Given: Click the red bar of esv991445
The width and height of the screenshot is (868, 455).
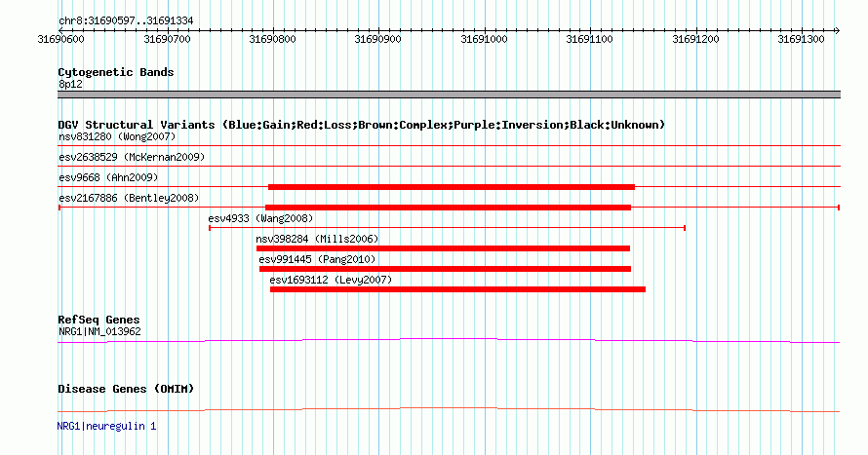Looking at the screenshot, I should pos(445,269).
